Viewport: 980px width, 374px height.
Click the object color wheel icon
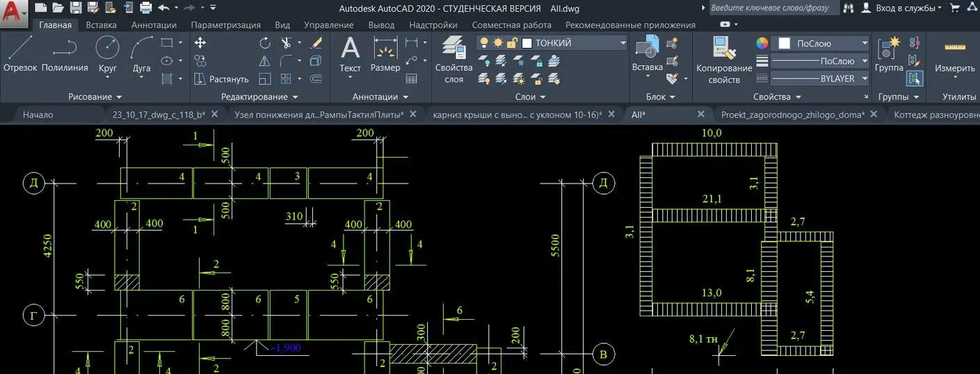pos(762,43)
